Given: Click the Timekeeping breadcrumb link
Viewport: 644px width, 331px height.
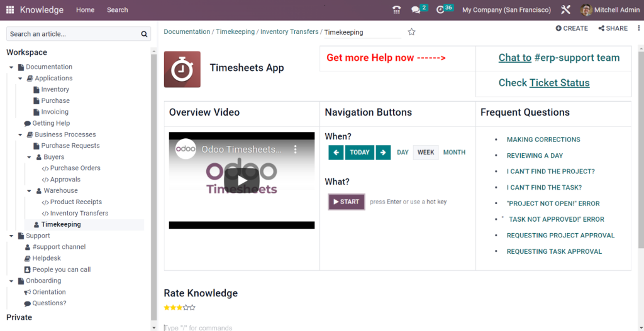Looking at the screenshot, I should click(235, 31).
